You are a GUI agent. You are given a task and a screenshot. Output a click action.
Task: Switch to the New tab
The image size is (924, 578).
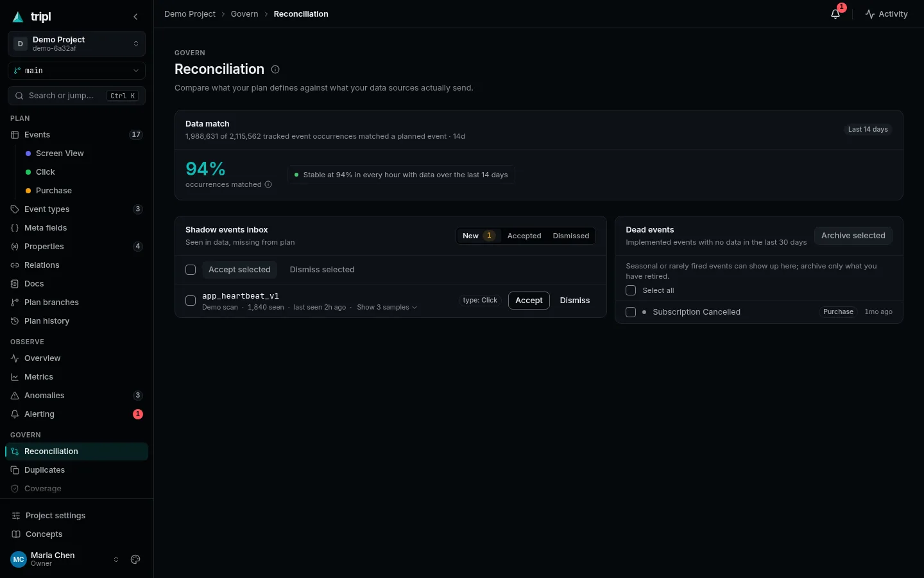(x=479, y=236)
